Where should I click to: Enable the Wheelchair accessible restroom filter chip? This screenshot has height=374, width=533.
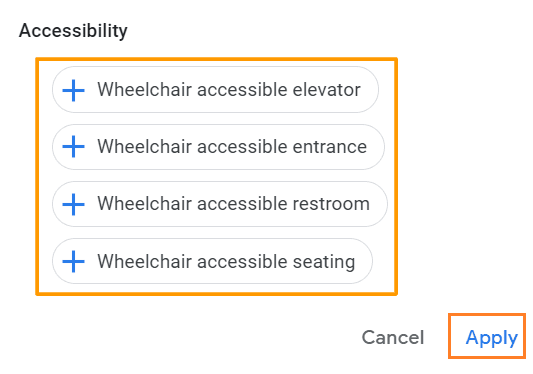coord(220,204)
